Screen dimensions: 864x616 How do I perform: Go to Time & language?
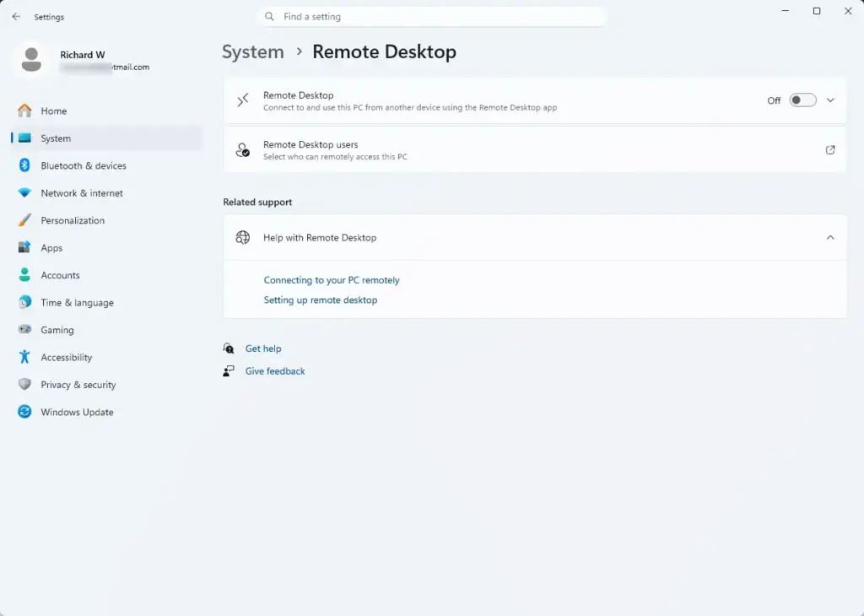tap(106, 302)
